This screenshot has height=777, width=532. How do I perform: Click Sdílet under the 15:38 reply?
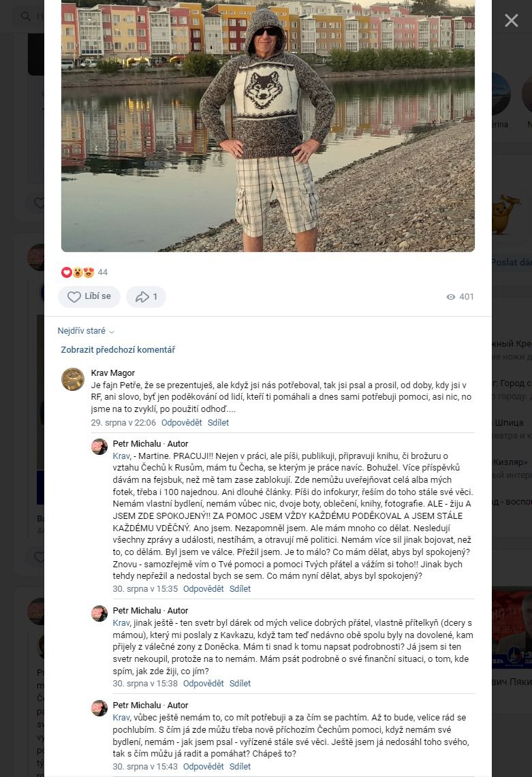(240, 683)
